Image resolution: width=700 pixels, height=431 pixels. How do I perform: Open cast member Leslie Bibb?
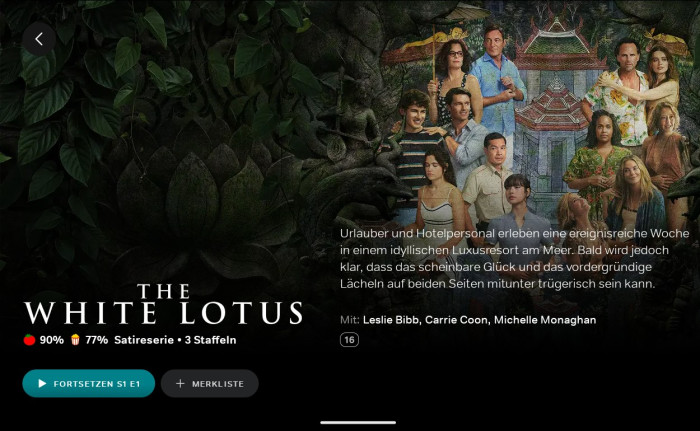(391, 320)
